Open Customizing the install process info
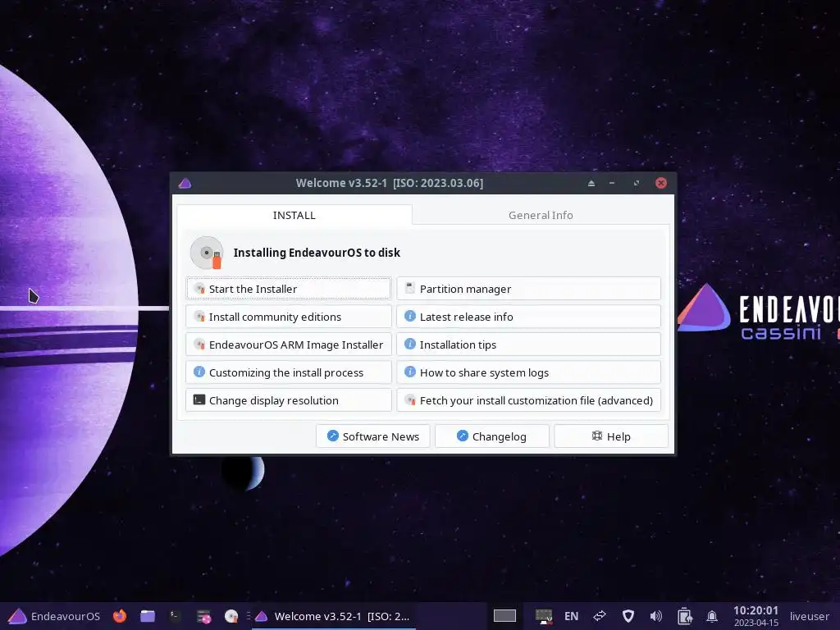The image size is (840, 630). pos(288,372)
